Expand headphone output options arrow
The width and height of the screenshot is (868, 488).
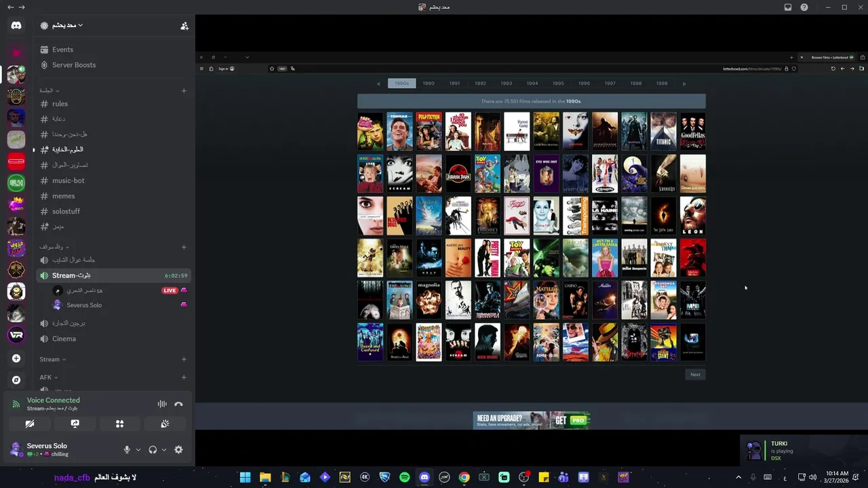pos(163,450)
